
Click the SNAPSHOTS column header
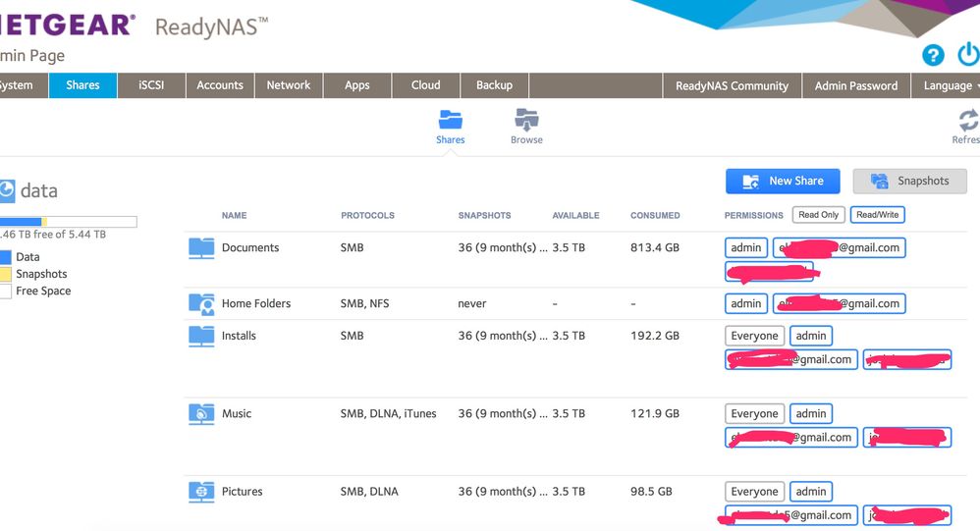pos(484,216)
